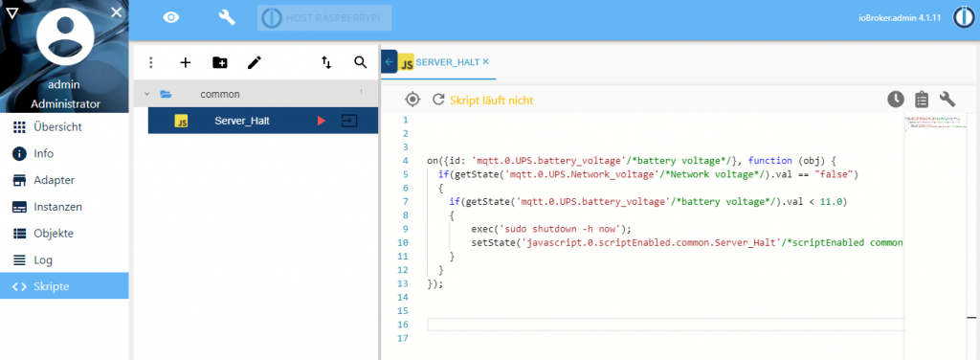Add a new script with plus icon
Image resolution: width=980 pixels, height=360 pixels.
185,62
